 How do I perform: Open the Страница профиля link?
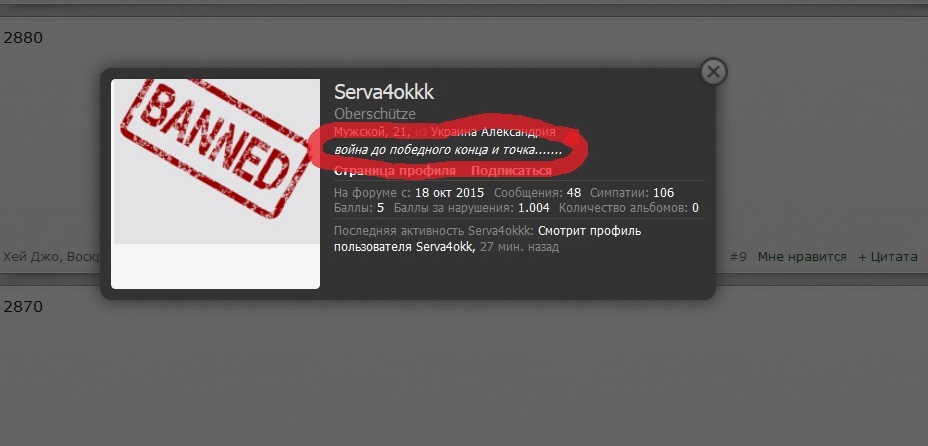pos(395,171)
